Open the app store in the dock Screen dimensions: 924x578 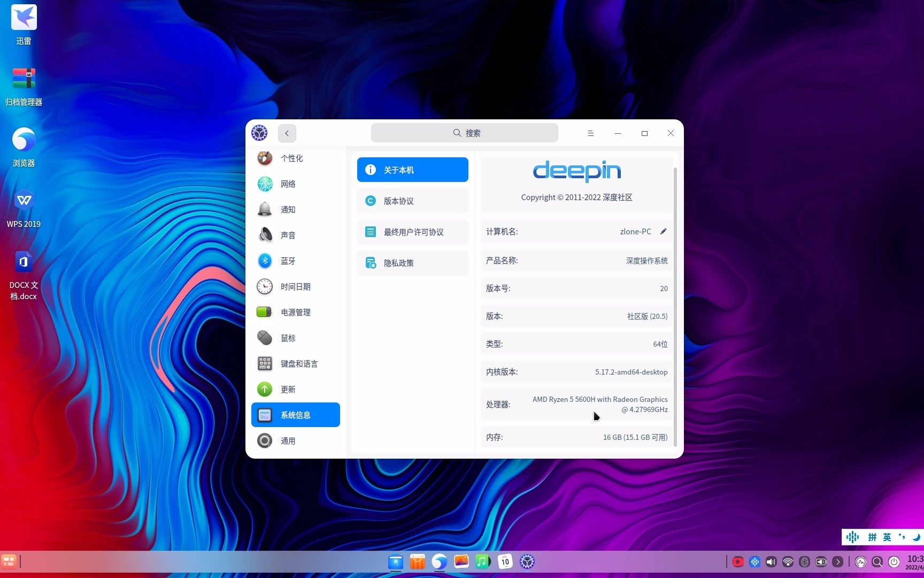(x=418, y=561)
